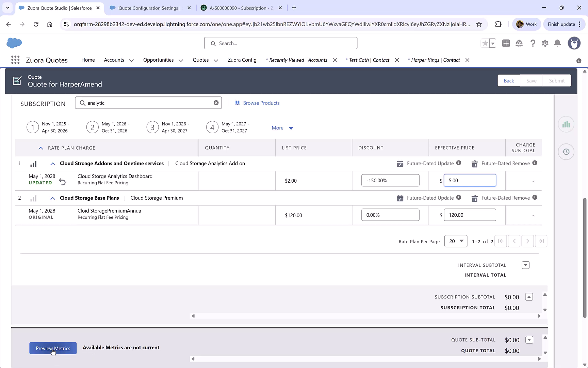This screenshot has width=588, height=368.
Task: Click Future-Dated Update icon for Cloud Storage Analytics
Action: click(x=401, y=164)
